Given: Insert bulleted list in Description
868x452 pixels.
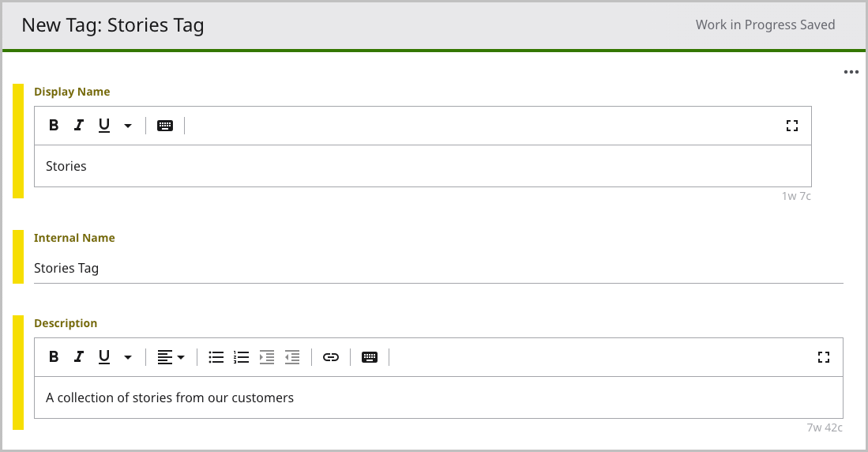Looking at the screenshot, I should coord(216,357).
